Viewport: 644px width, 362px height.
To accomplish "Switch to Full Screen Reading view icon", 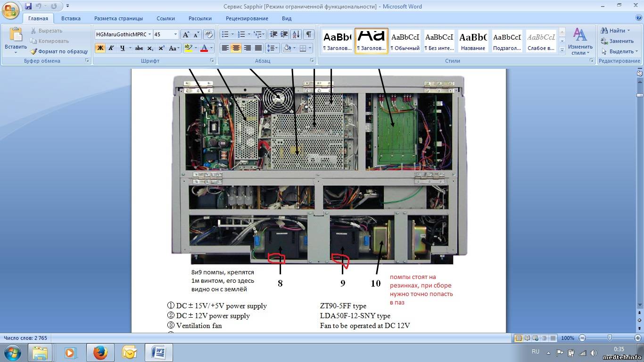I will (x=526, y=338).
